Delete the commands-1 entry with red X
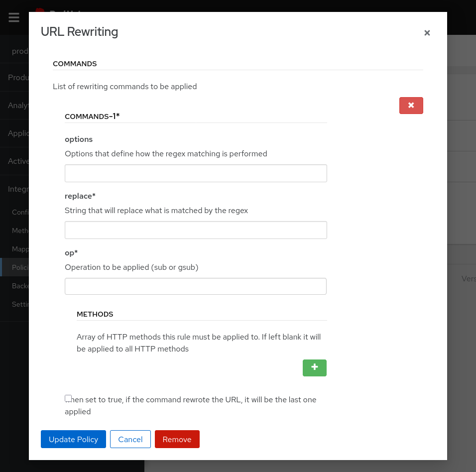The image size is (476, 472). (411, 106)
